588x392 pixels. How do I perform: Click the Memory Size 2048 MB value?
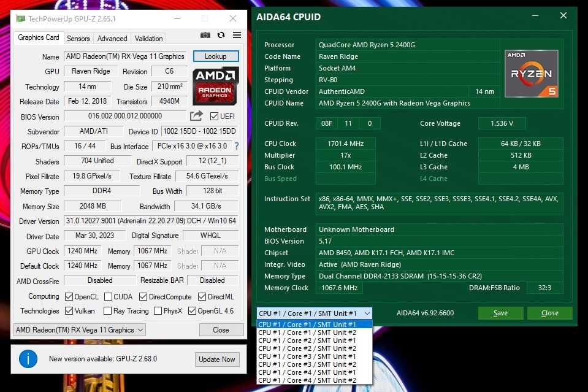pos(93,206)
